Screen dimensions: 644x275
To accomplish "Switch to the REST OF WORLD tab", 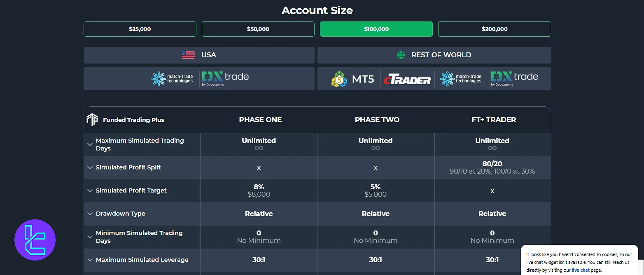I will coord(434,54).
